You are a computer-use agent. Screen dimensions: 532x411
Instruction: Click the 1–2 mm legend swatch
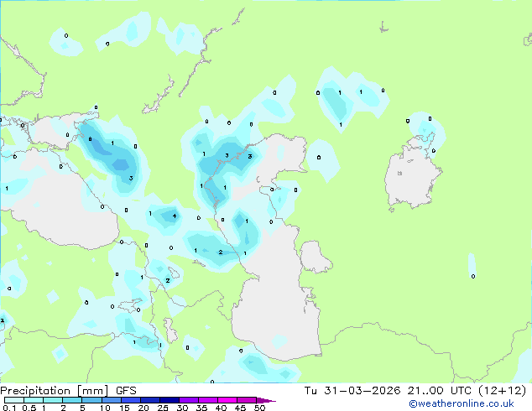point(53,400)
